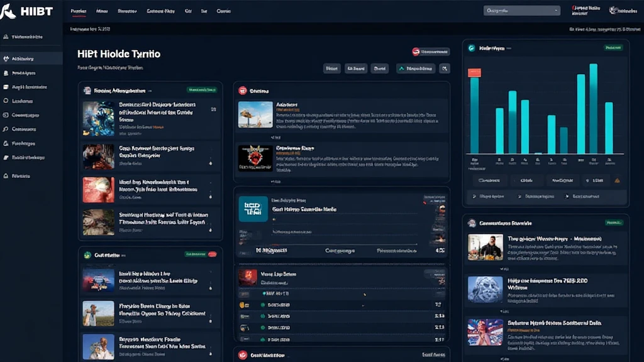This screenshot has width=644, height=362.
Task: Click the red circular icon above the filter buttons
Action: point(416,52)
